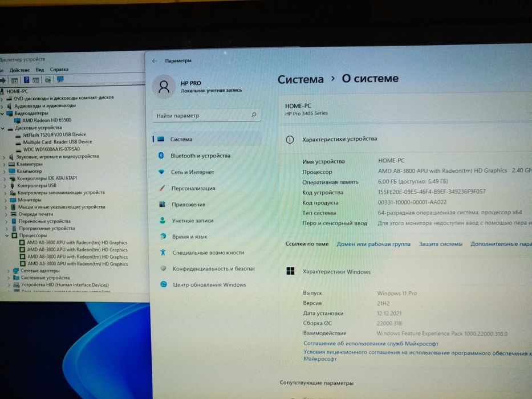Click the Wi-Fi network icon in sidebar

(161, 172)
